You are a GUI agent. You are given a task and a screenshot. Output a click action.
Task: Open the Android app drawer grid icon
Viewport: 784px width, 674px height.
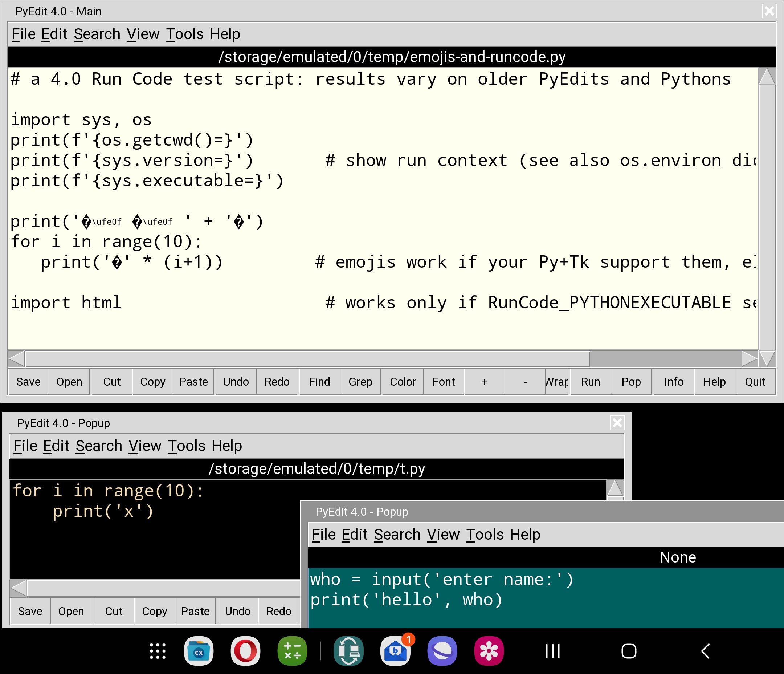tap(158, 651)
